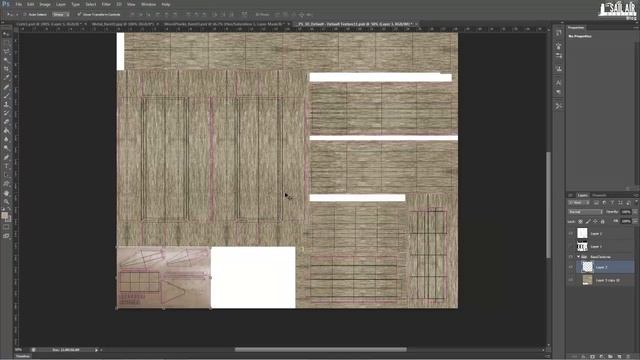Toggle visibility of the layer group

(x=571, y=257)
